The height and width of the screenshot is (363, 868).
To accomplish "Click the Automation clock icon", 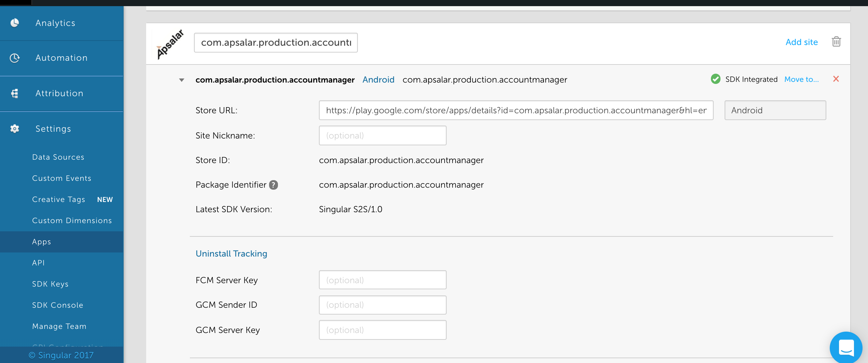I will pyautogui.click(x=14, y=58).
